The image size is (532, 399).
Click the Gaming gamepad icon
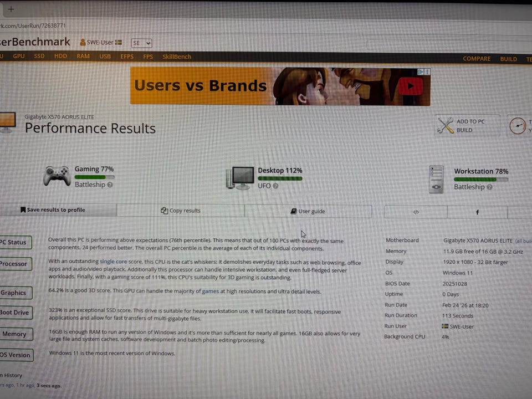tap(57, 176)
